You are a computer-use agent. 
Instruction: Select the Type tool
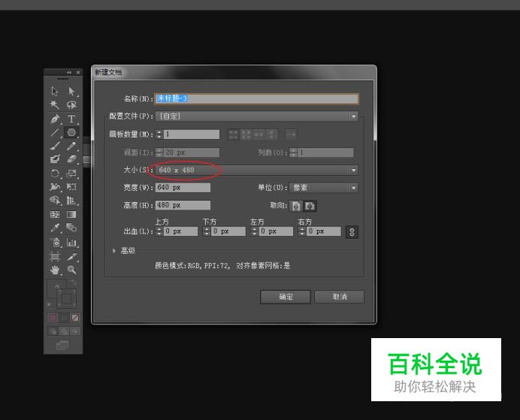(x=71, y=119)
